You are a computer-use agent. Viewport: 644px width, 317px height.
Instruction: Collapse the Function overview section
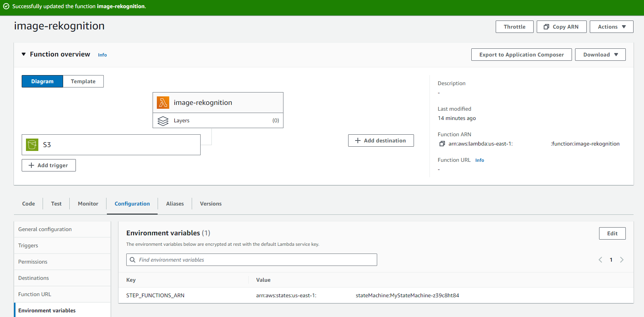click(24, 54)
